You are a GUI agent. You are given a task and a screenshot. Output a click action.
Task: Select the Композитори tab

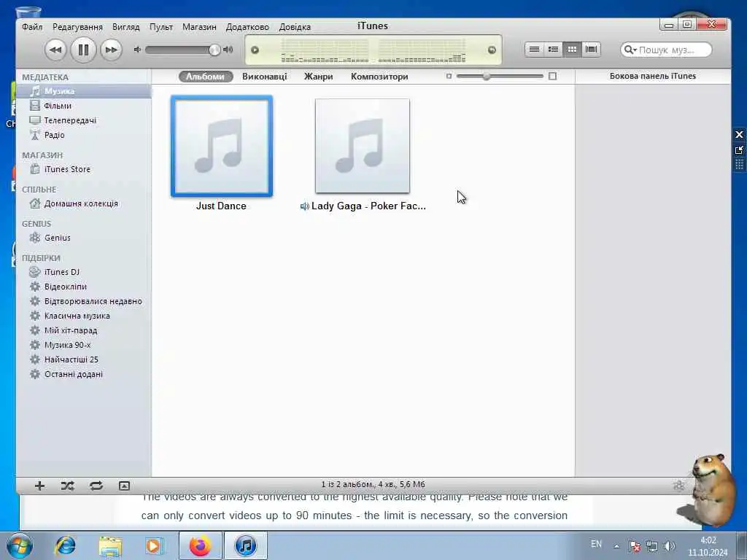379,76
